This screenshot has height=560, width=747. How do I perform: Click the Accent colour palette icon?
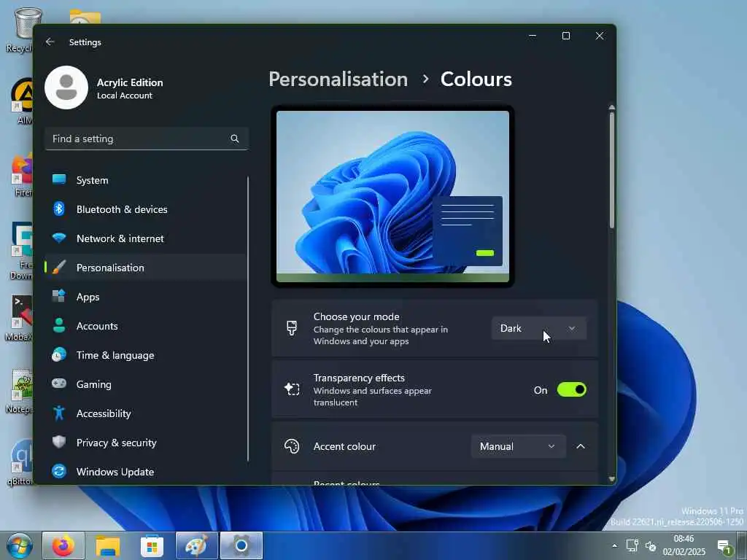tap(292, 446)
